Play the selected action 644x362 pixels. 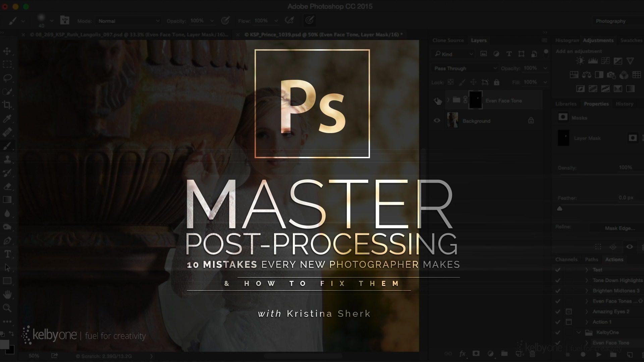(x=599, y=355)
